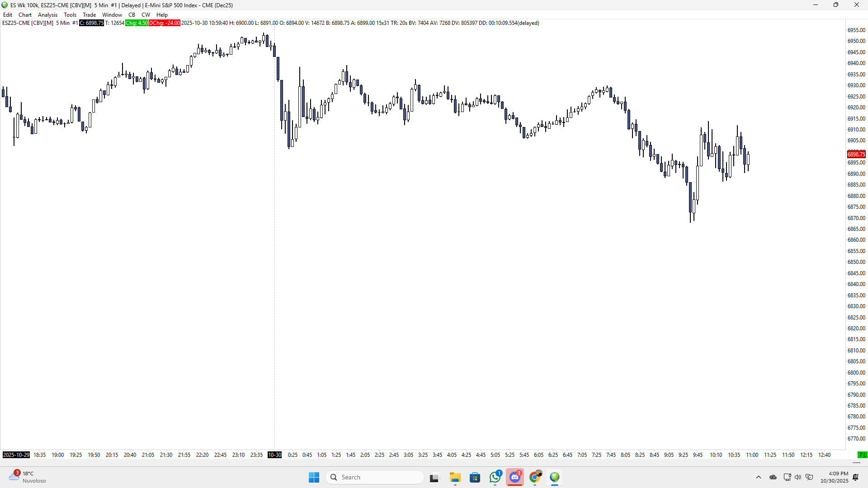Open the CW menu
The height and width of the screenshot is (488, 868).
tap(146, 14)
